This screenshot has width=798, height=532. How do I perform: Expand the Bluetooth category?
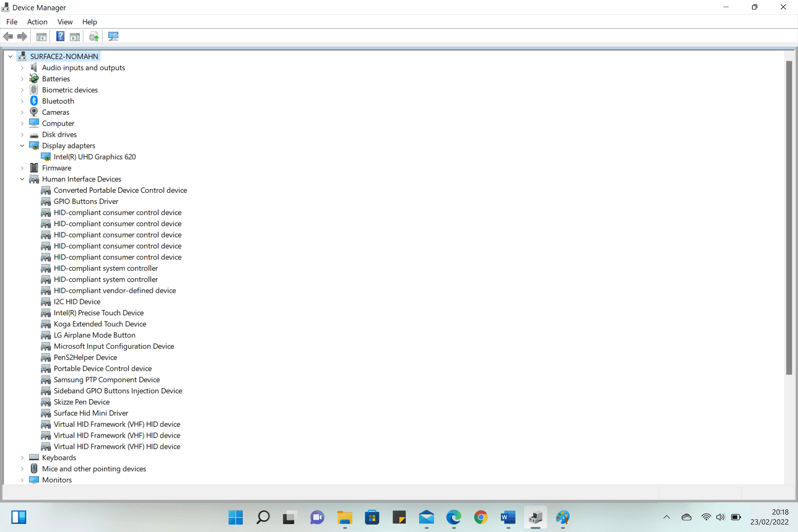pyautogui.click(x=22, y=101)
